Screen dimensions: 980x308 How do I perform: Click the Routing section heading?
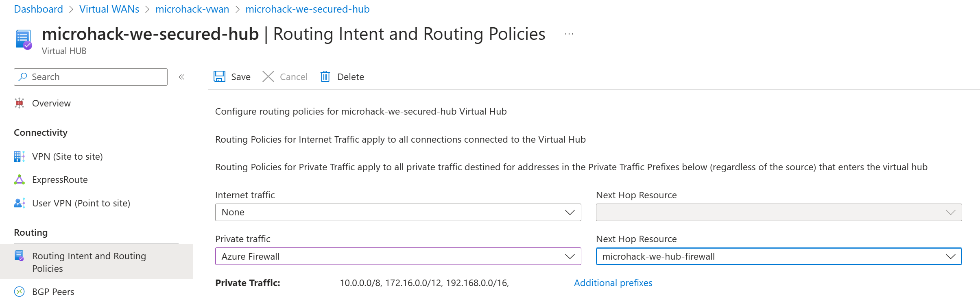tap(31, 232)
